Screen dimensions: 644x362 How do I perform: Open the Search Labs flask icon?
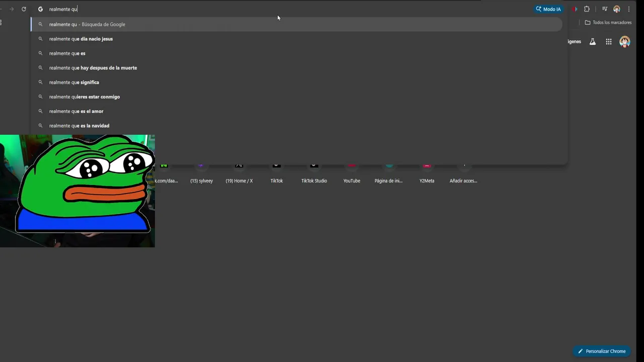(593, 42)
